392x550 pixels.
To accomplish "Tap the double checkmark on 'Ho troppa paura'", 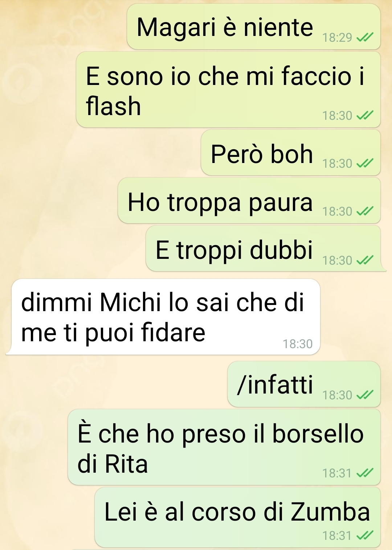I will 365,211.
